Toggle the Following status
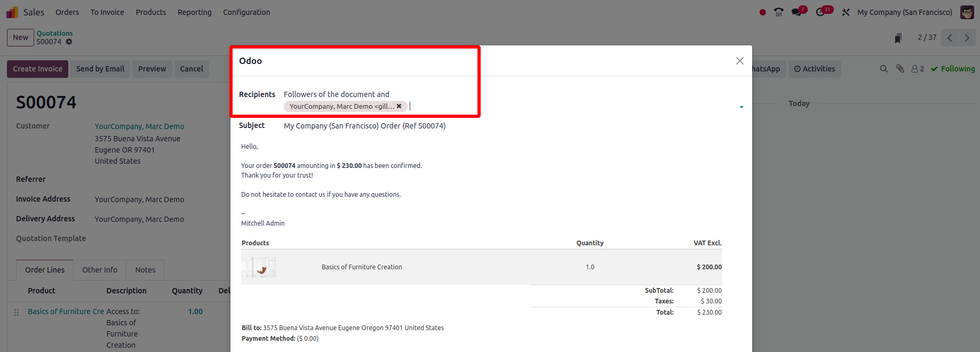The image size is (980, 352). pos(953,69)
